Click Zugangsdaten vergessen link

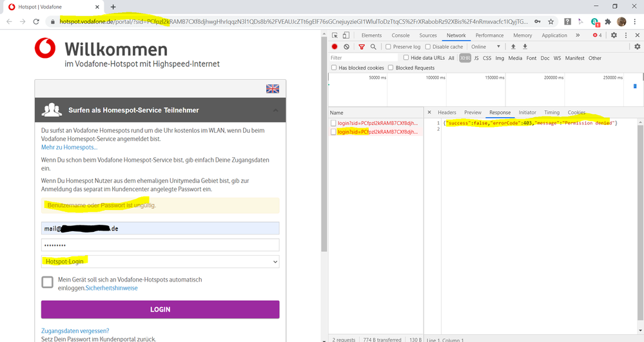(75, 331)
